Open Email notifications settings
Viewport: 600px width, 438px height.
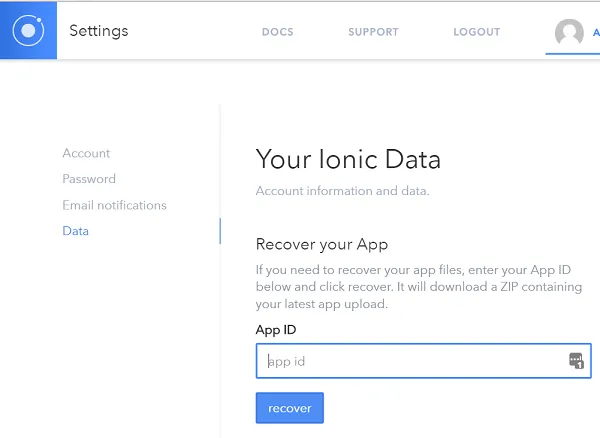pyautogui.click(x=114, y=205)
